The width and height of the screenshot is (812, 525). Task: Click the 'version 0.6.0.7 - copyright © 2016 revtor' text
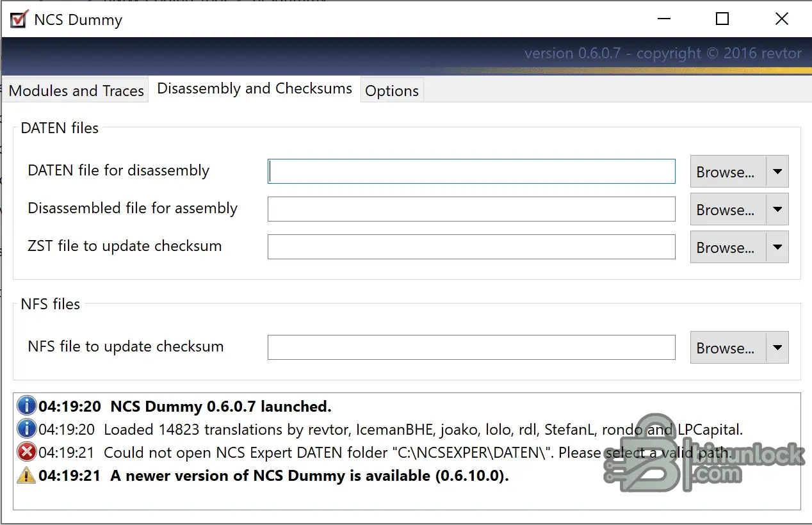tap(663, 53)
